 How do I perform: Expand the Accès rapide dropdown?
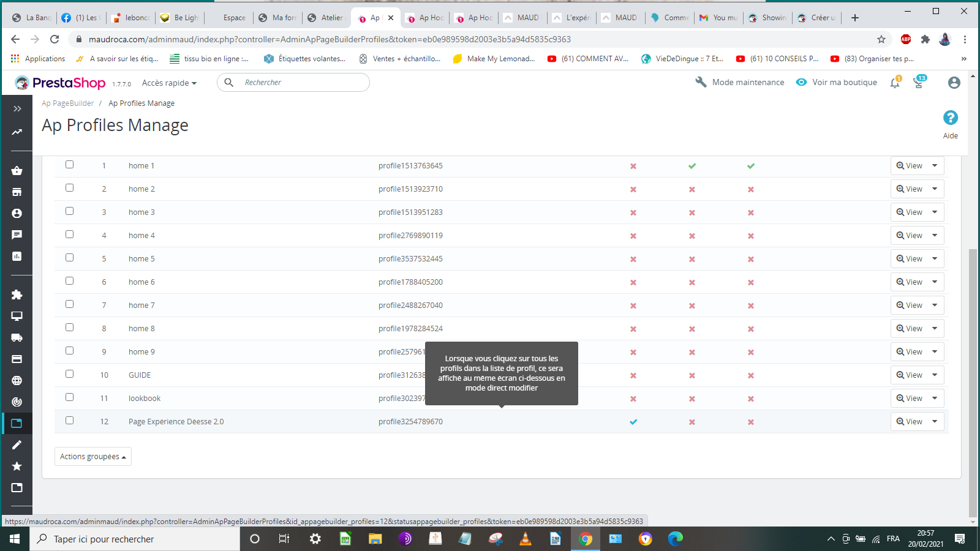click(x=169, y=83)
